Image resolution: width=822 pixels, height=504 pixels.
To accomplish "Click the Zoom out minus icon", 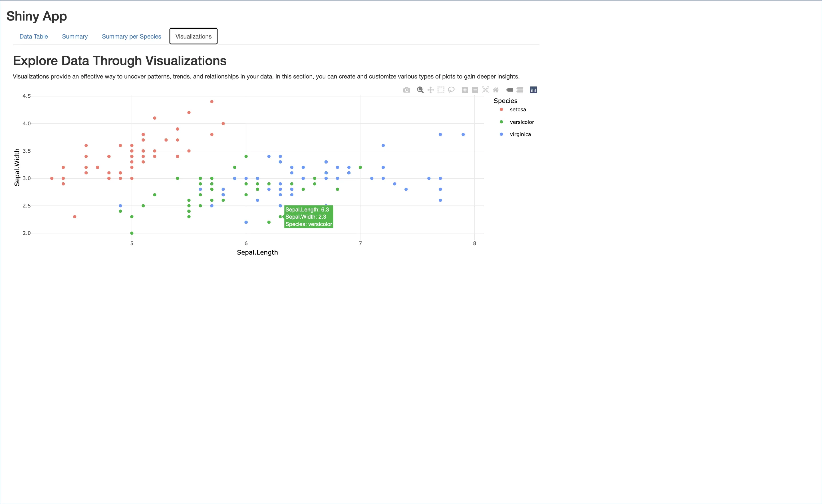I will tap(475, 90).
